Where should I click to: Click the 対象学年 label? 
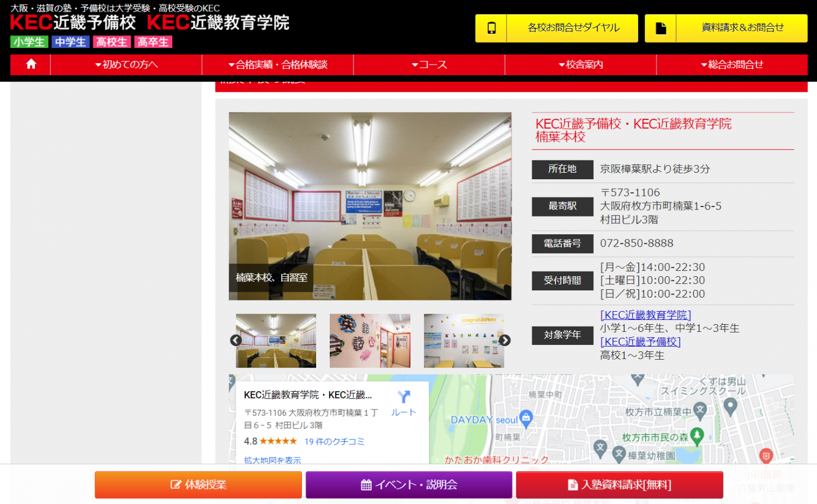tap(562, 335)
